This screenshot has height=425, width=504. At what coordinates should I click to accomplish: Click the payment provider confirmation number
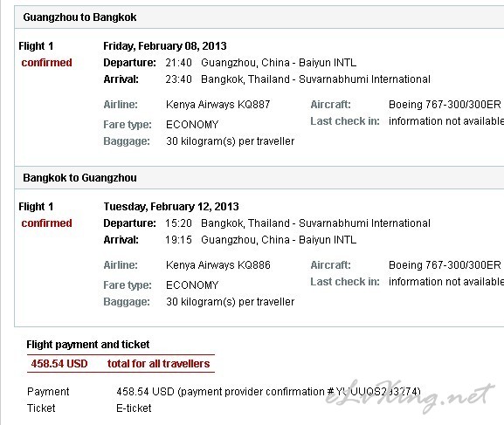pos(377,392)
